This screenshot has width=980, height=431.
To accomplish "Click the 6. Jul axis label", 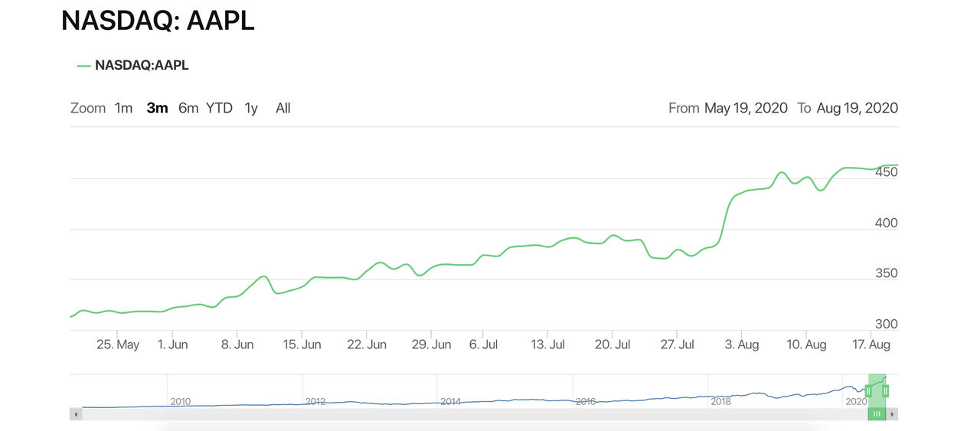I will (x=484, y=344).
